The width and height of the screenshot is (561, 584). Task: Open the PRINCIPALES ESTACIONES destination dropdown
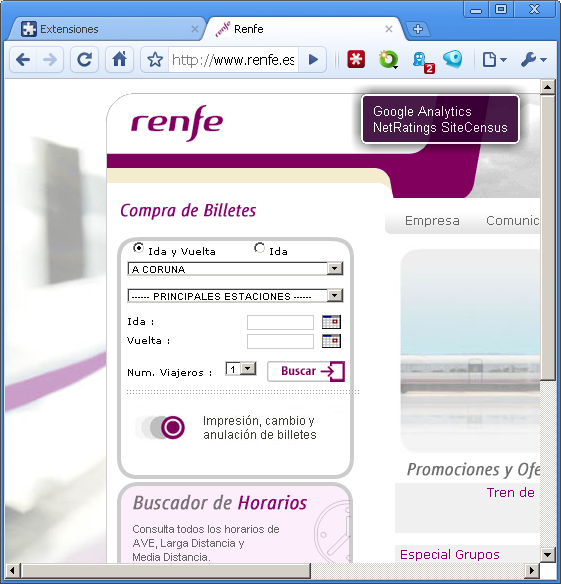pyautogui.click(x=235, y=296)
